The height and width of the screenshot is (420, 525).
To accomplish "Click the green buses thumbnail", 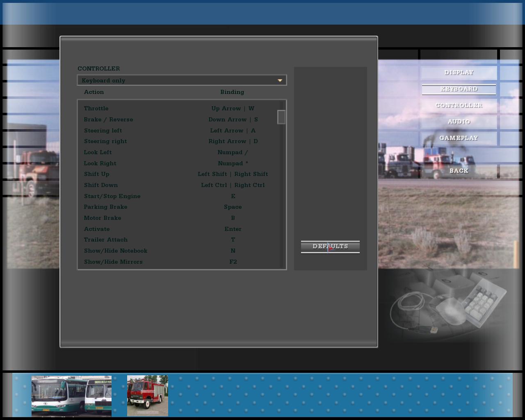I will 71,396.
